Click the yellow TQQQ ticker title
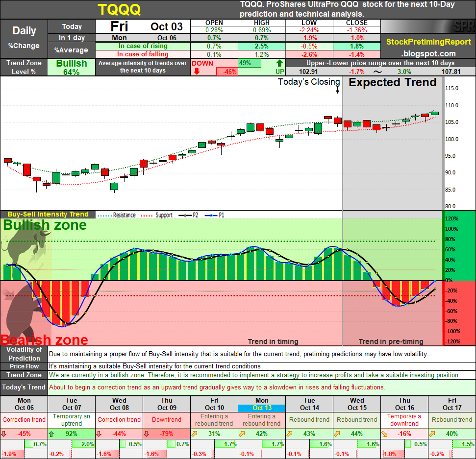 point(119,9)
